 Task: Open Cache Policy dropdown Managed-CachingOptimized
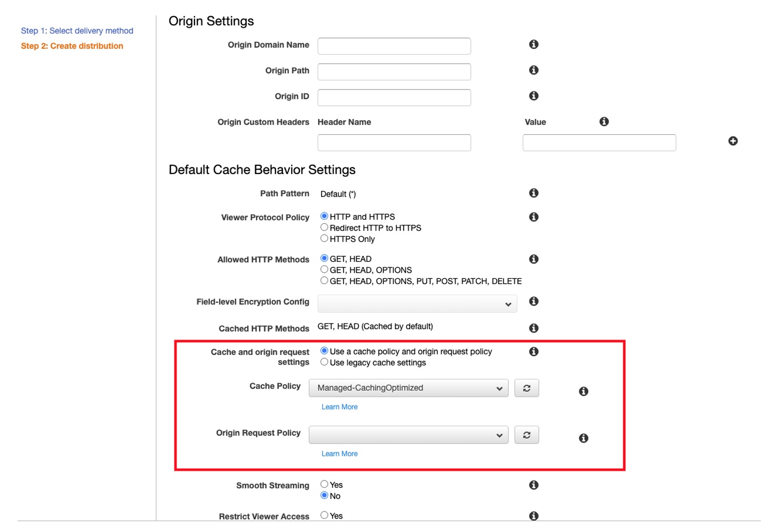click(409, 388)
